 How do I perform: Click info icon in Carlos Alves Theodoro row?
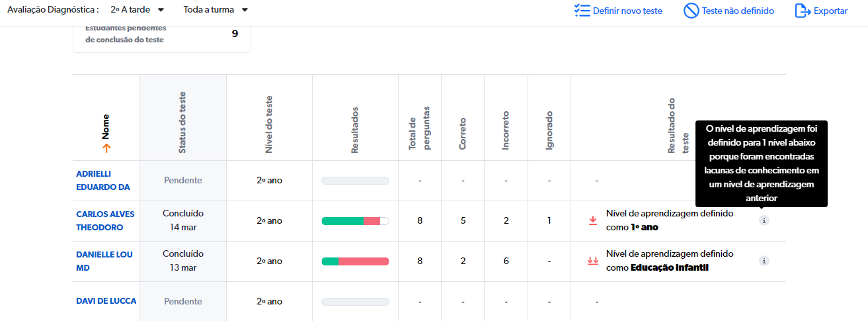764,220
